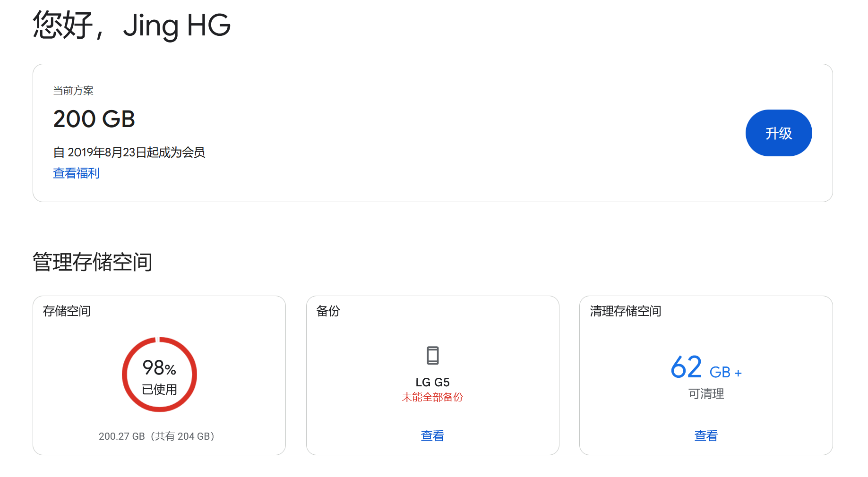Click the 备份 card title
868x477 pixels.
328,311
